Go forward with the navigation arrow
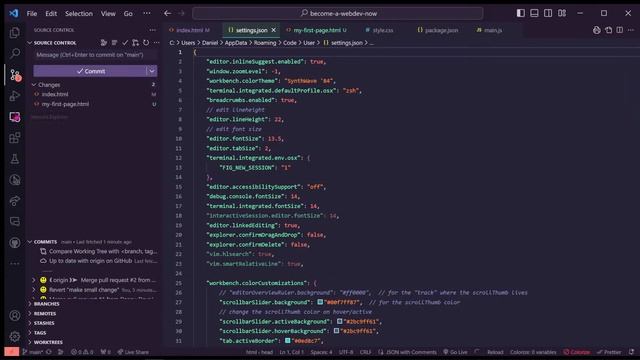Viewport: 640px width, 360px height. point(181,13)
